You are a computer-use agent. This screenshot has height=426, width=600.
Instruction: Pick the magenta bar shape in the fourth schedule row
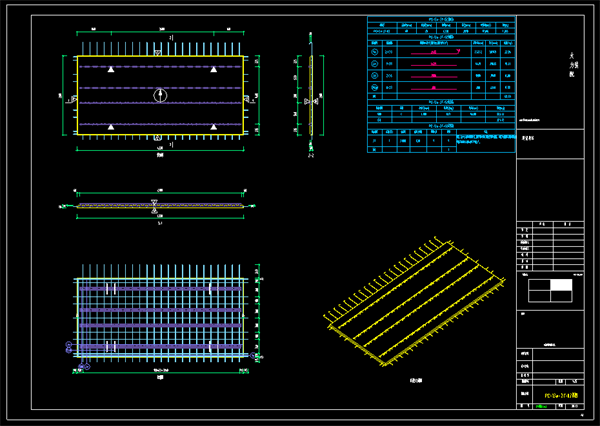[434, 88]
